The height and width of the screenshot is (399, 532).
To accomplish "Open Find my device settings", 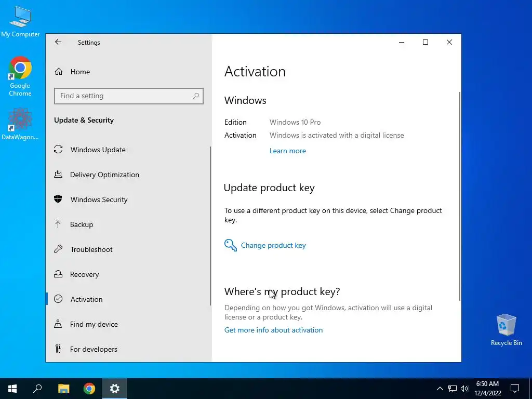I will coord(128,324).
